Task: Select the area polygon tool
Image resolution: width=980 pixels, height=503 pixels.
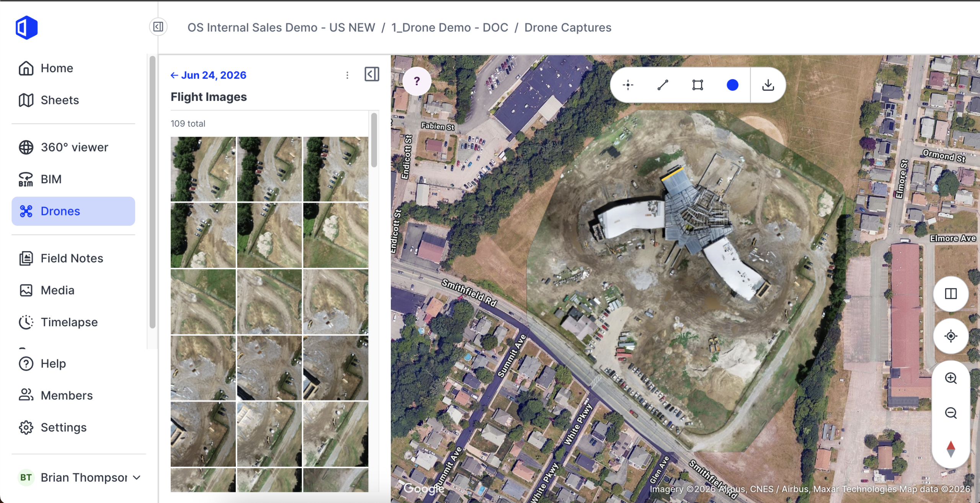Action: tap(697, 85)
